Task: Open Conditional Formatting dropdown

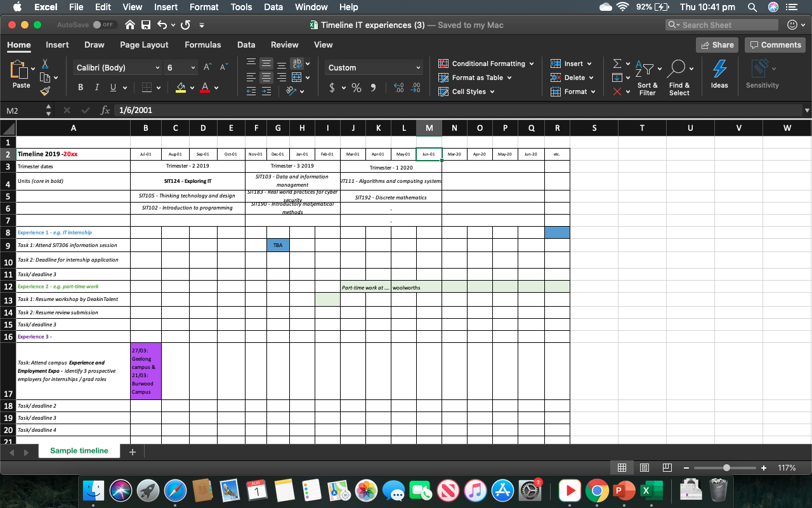Action: pos(487,63)
